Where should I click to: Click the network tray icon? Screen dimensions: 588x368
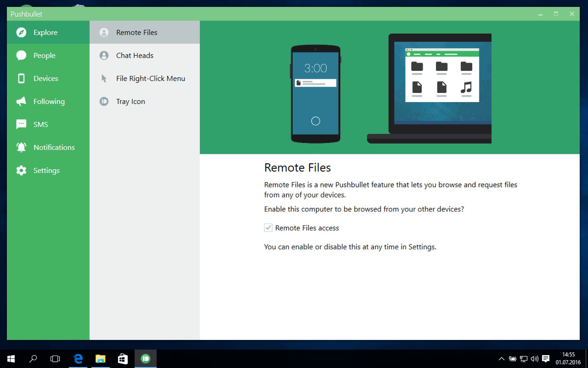tap(523, 359)
